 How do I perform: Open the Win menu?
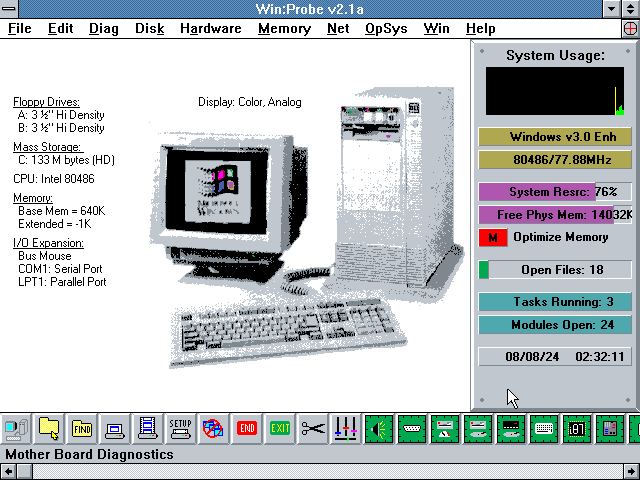tap(436, 29)
